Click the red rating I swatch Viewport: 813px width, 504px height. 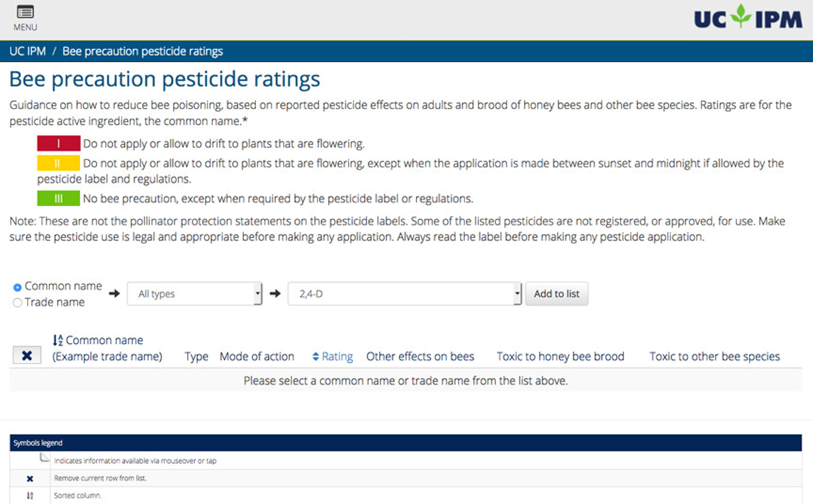(59, 144)
